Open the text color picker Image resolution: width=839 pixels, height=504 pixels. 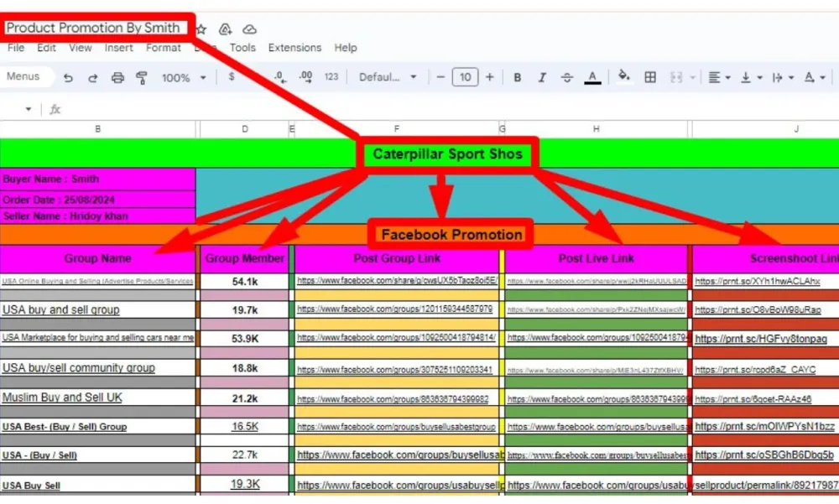click(x=592, y=78)
